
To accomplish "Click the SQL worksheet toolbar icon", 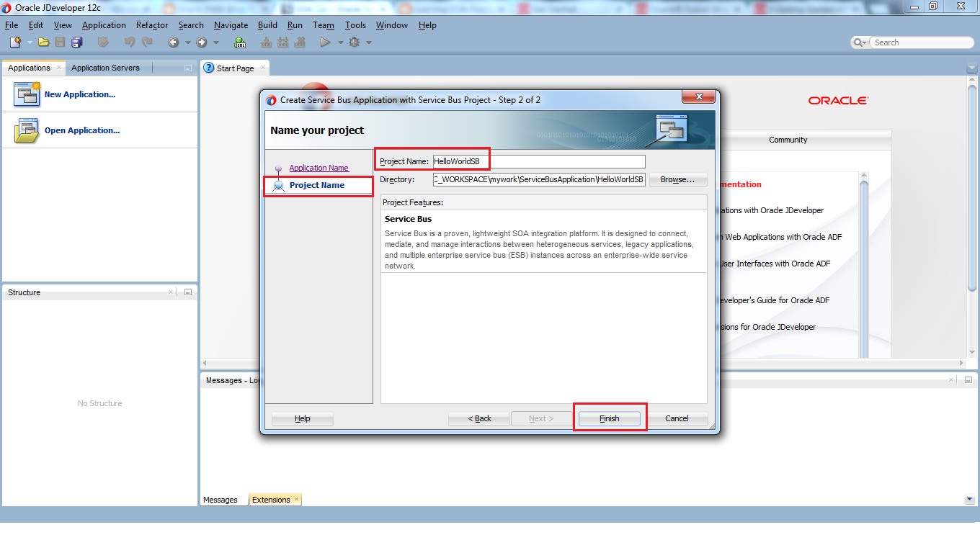I will pos(241,42).
